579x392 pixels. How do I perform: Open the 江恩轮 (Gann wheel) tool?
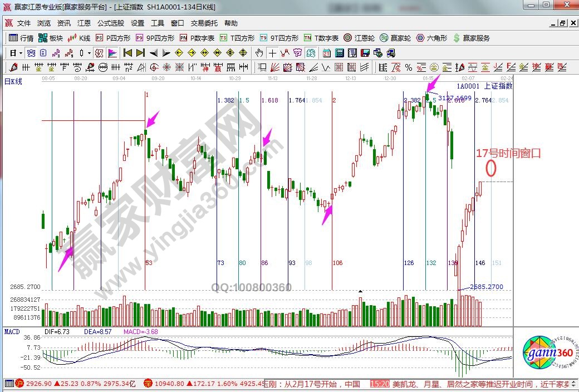[359, 38]
